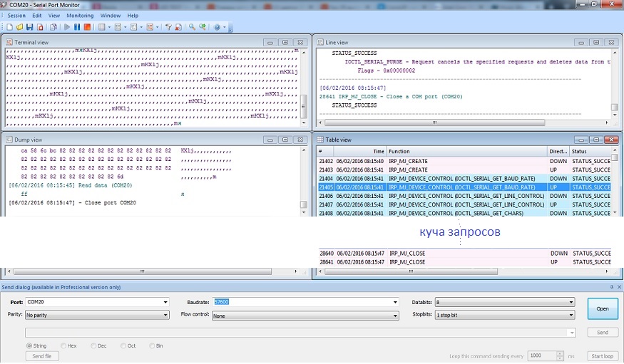Open the Monitoring menu

coord(80,15)
